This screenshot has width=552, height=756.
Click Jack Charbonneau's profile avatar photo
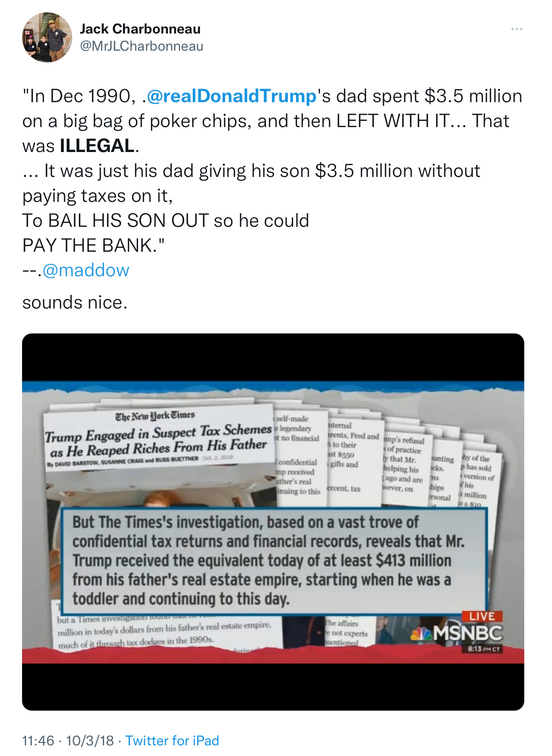click(47, 37)
